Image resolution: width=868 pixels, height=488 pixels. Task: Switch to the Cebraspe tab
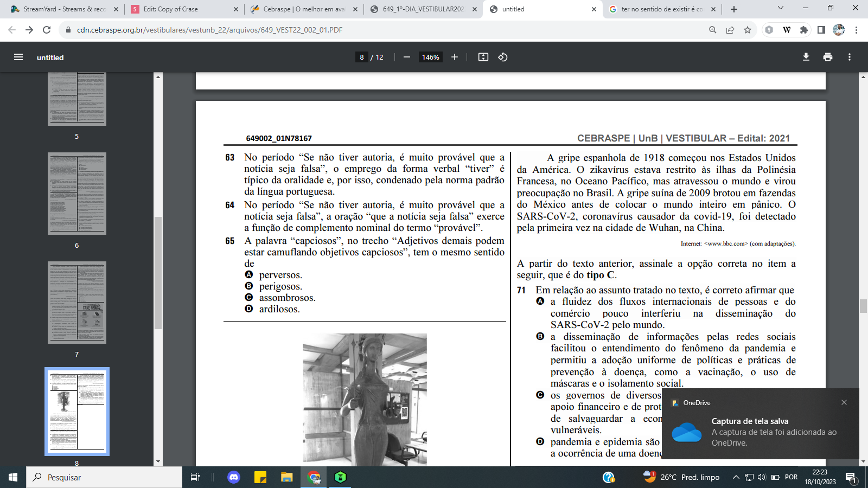304,9
